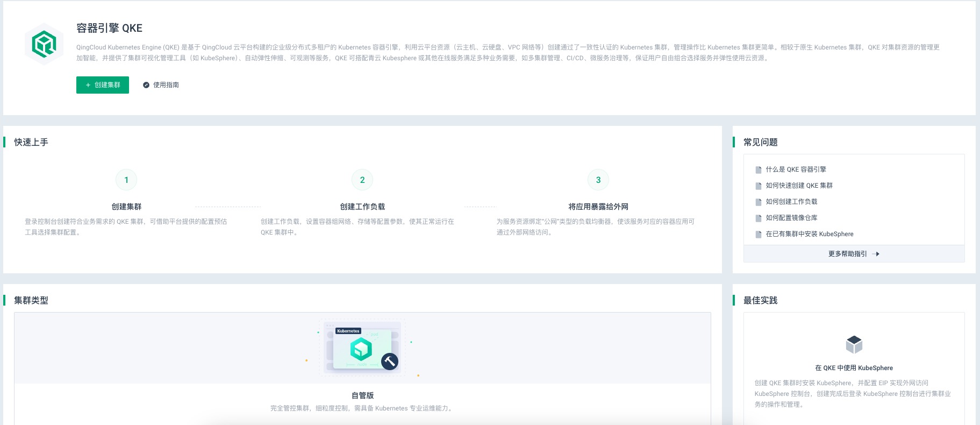This screenshot has width=980, height=425.
Task: Select step 2 circle for 创建工作负载
Action: pos(362,180)
